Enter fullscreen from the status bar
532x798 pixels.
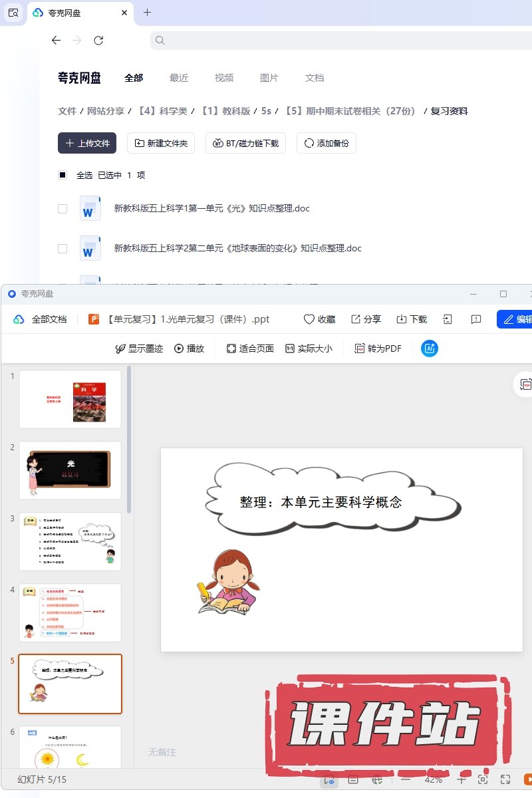pyautogui.click(x=505, y=779)
